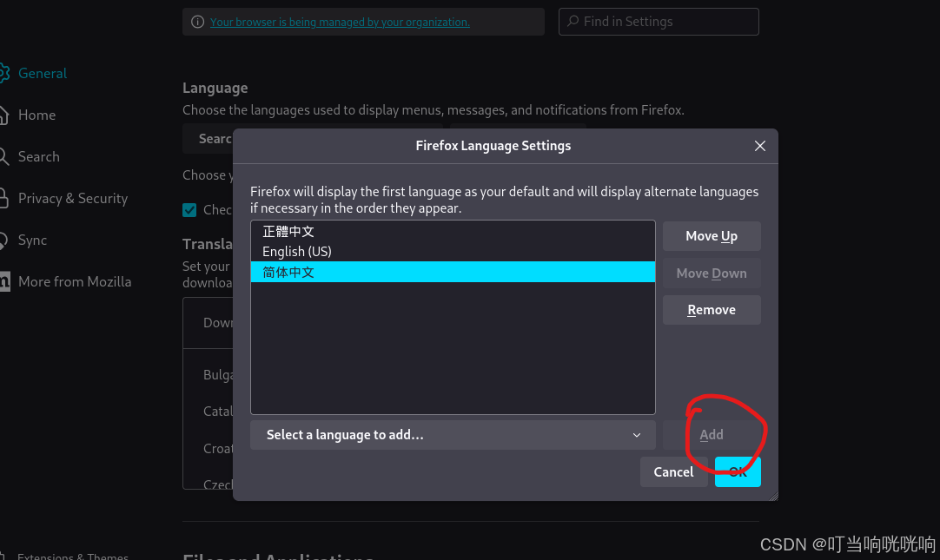Click the General gear icon

point(3,73)
